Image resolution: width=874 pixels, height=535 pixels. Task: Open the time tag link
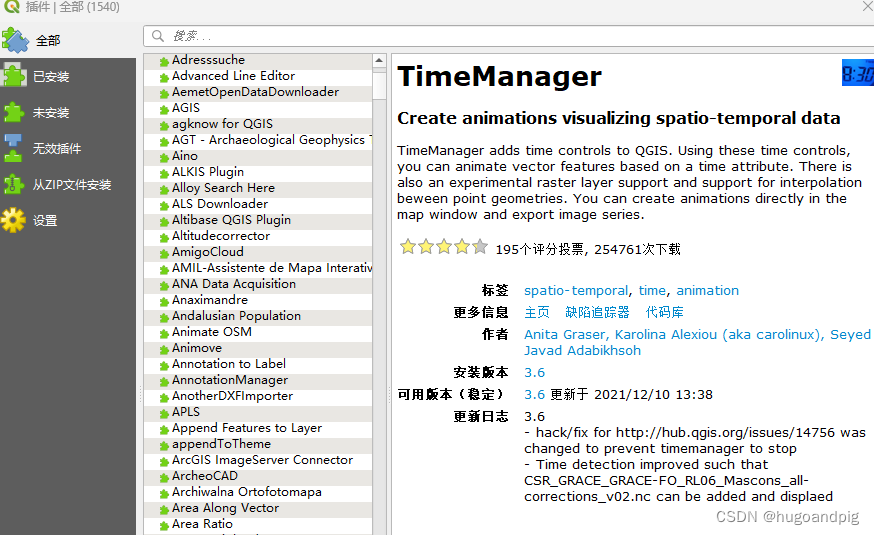point(652,290)
